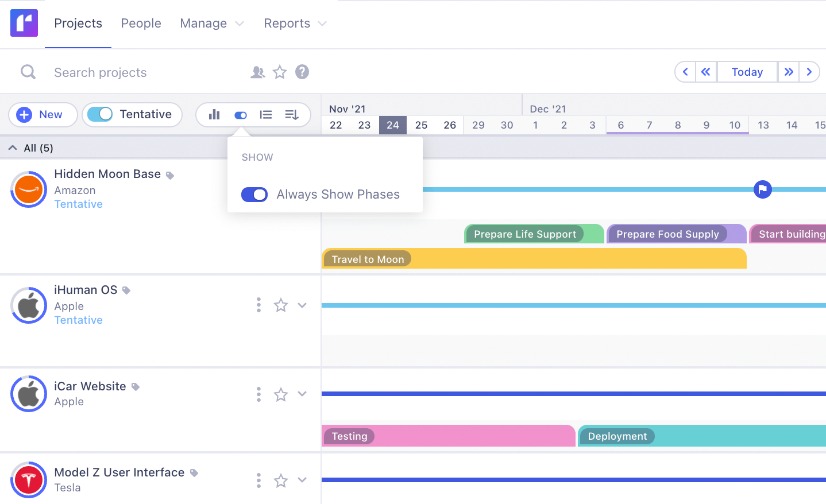Image resolution: width=826 pixels, height=504 pixels.
Task: Switch to the People tab
Action: click(141, 24)
